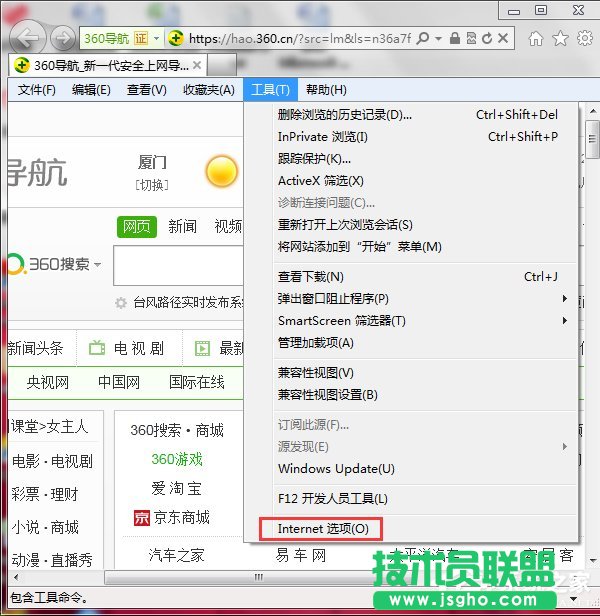Expand the address bar search dropdown arrow

tap(439, 38)
